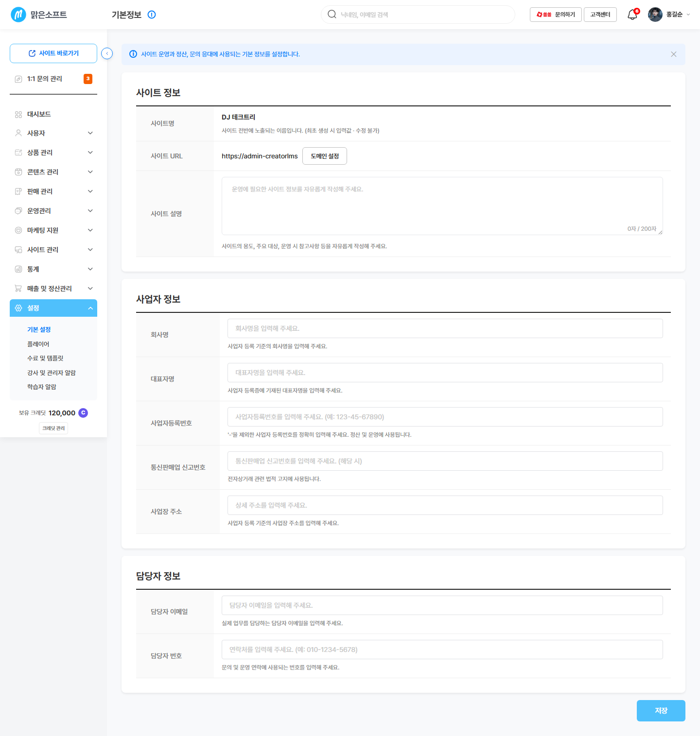This screenshot has height=736, width=700.
Task: Click the 판매 관리 icon
Action: pyautogui.click(x=18, y=191)
